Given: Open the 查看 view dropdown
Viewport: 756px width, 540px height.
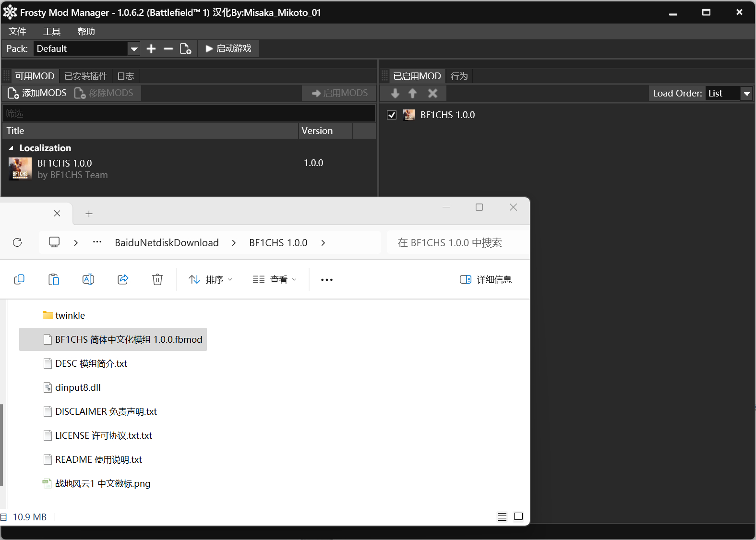Looking at the screenshot, I should [x=275, y=279].
